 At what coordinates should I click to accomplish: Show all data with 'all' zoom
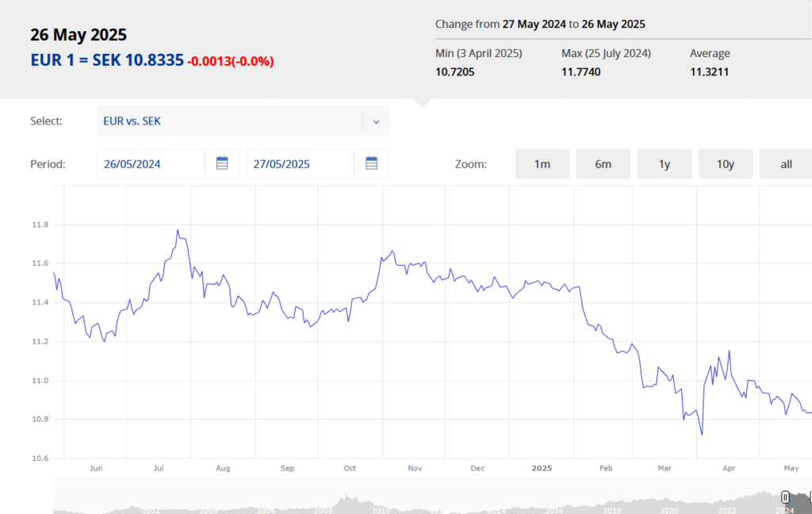click(x=786, y=163)
